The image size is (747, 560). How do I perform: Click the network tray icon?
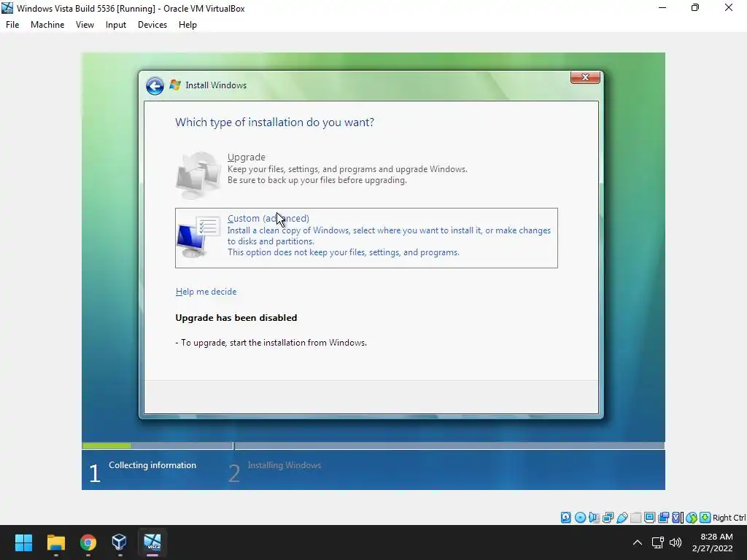click(658, 542)
